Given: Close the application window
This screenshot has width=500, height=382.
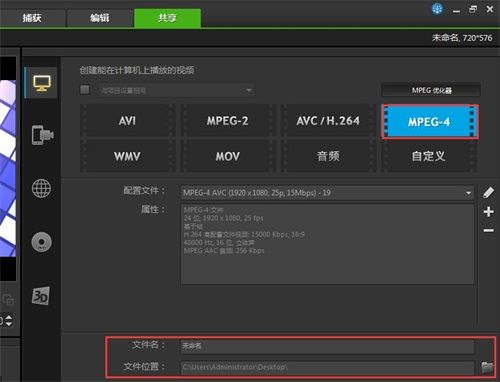Looking at the screenshot, I should coord(490,9).
